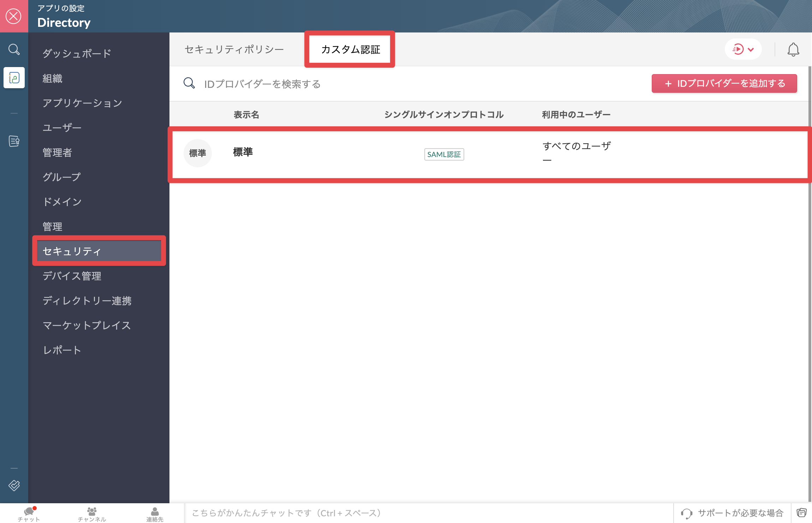This screenshot has height=523, width=812.
Task: Click the vertical scrollbar on the right edge
Action: (810, 284)
